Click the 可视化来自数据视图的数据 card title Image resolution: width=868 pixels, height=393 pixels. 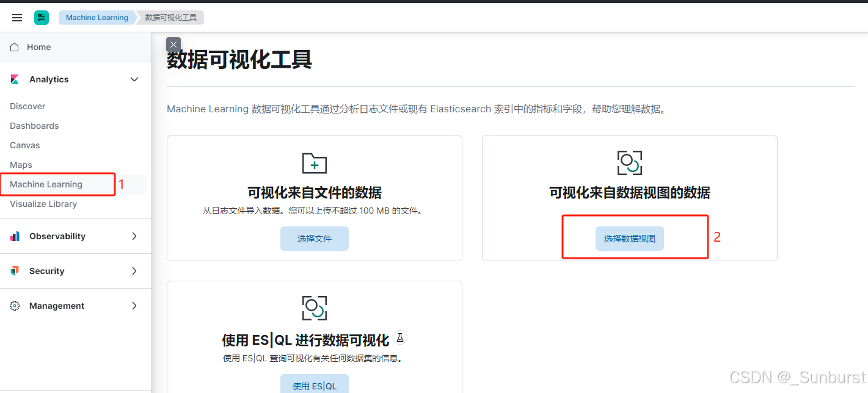(x=630, y=193)
